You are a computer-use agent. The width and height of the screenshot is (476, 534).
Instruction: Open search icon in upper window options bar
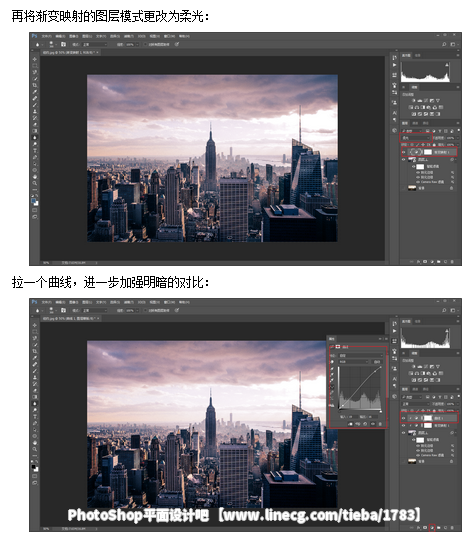(x=444, y=44)
